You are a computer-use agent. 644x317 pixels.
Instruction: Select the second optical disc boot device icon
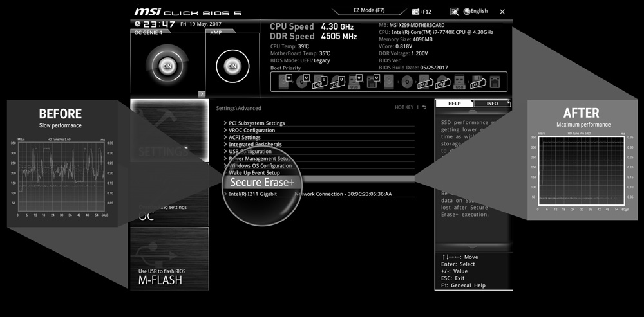click(x=407, y=82)
